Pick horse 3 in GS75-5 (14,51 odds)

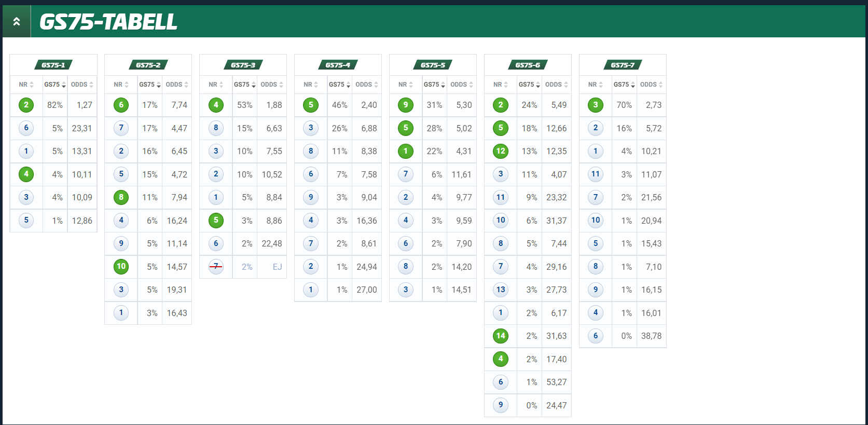click(x=406, y=290)
